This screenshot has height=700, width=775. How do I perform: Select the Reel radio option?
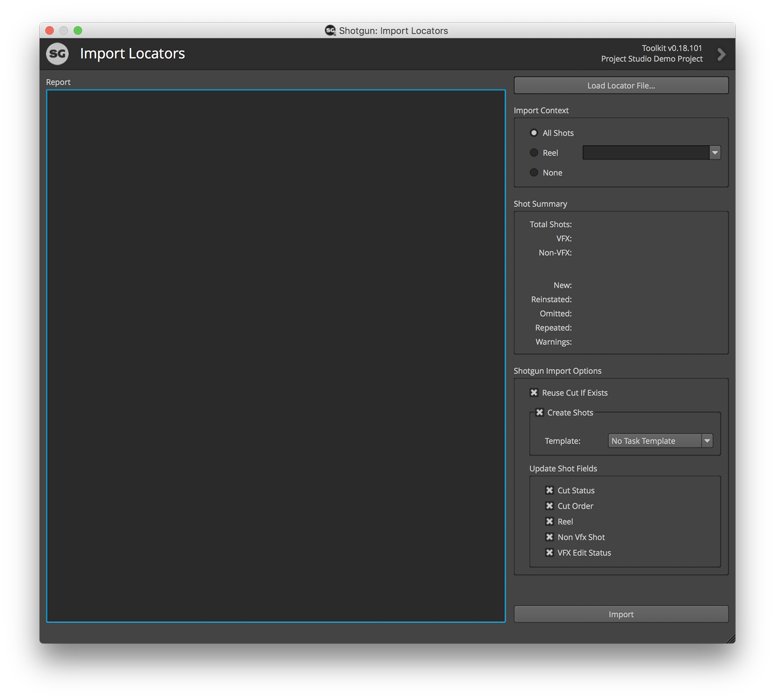coord(534,153)
